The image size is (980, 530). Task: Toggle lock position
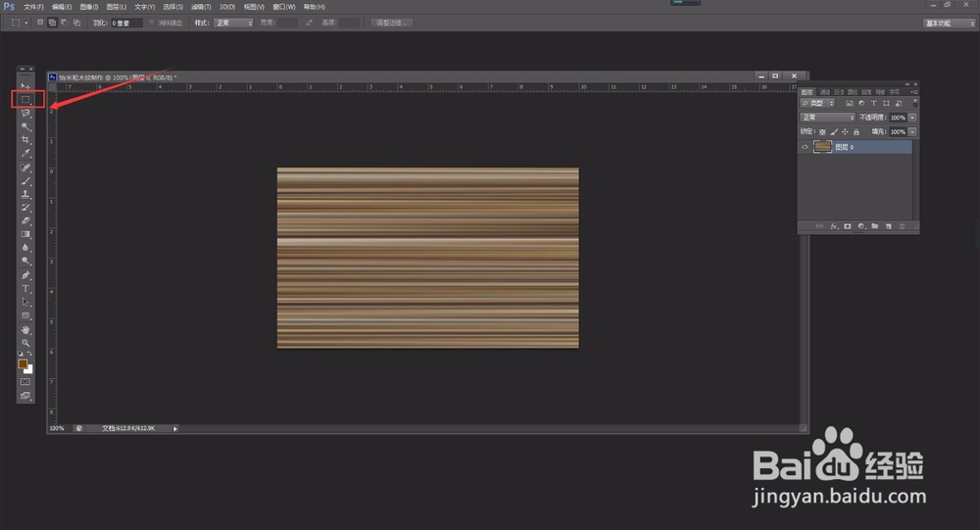pos(845,132)
